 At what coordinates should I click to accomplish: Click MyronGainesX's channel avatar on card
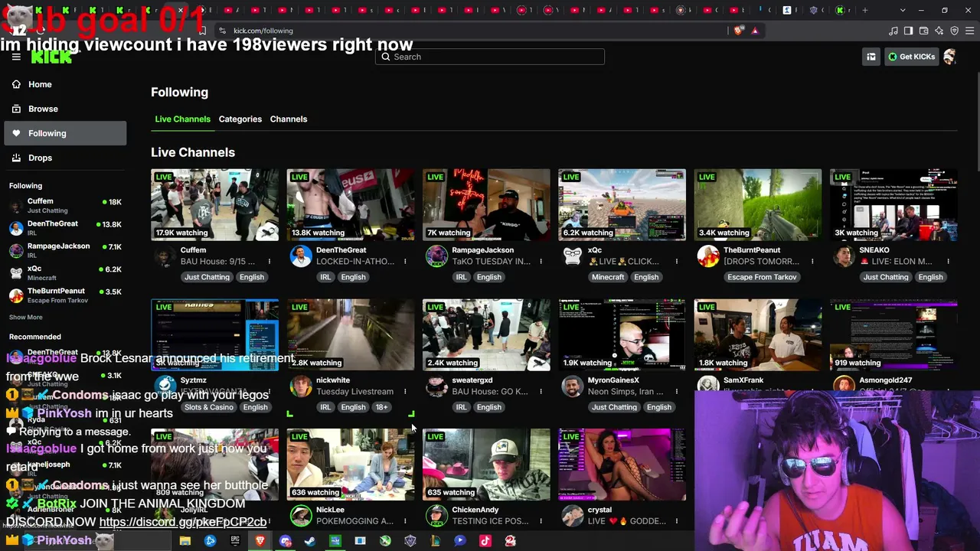pyautogui.click(x=572, y=386)
